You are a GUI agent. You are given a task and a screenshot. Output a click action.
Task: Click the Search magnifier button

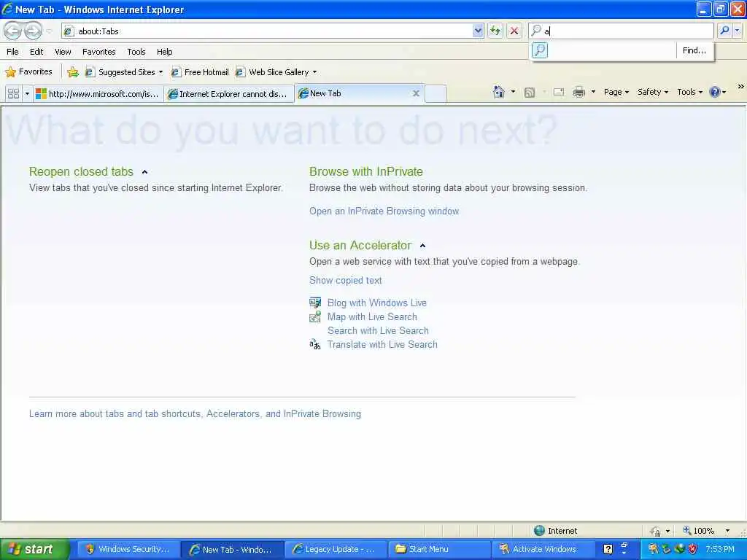(x=724, y=31)
